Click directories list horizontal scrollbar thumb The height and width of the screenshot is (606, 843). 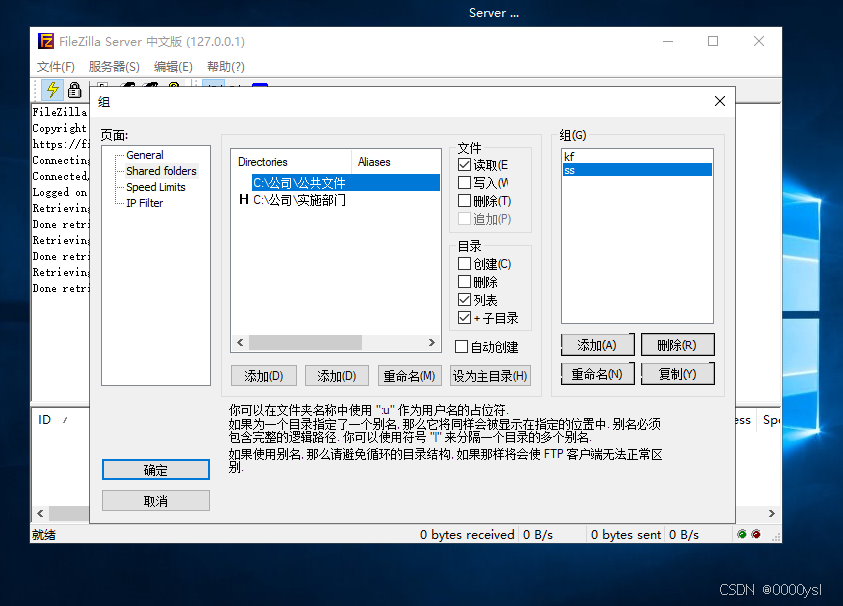click(x=305, y=343)
